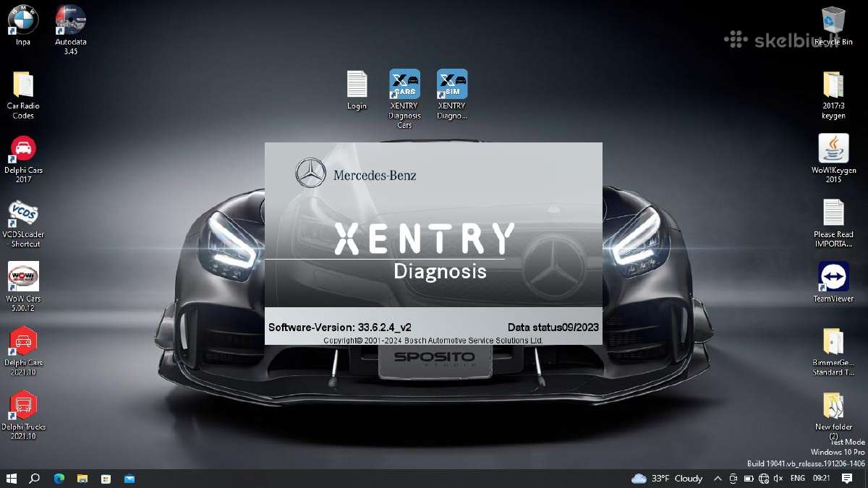This screenshot has width=868, height=488.
Task: Show hidden system tray icons
Action: click(x=718, y=479)
